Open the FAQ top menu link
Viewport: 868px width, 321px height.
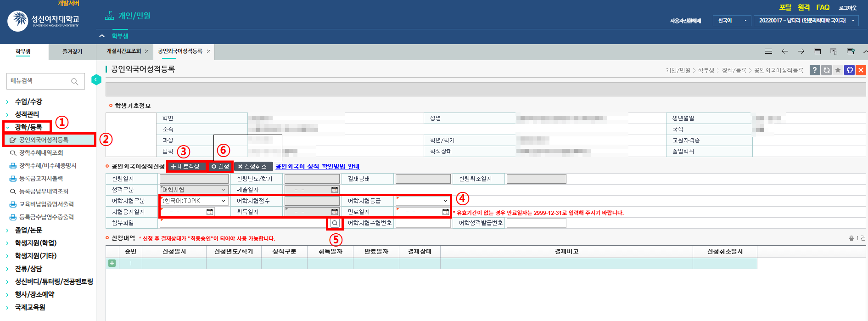(823, 7)
